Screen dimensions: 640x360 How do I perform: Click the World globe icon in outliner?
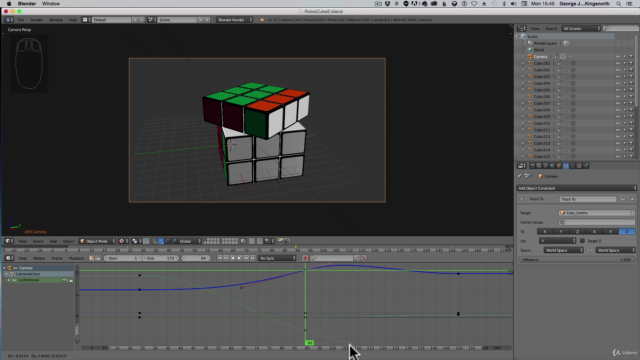click(x=530, y=50)
